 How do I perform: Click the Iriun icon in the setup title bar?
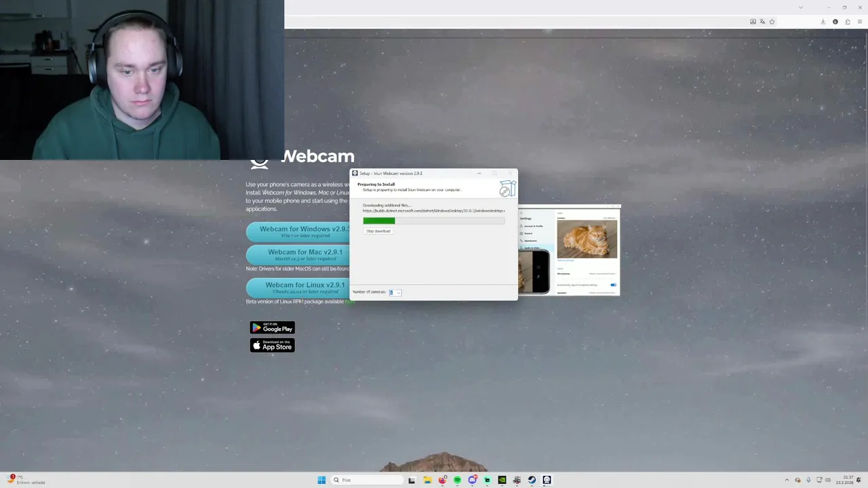[355, 174]
